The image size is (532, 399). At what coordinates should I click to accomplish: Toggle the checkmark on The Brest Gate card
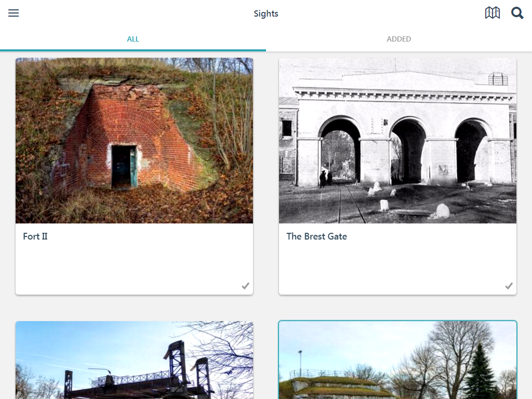tap(509, 286)
